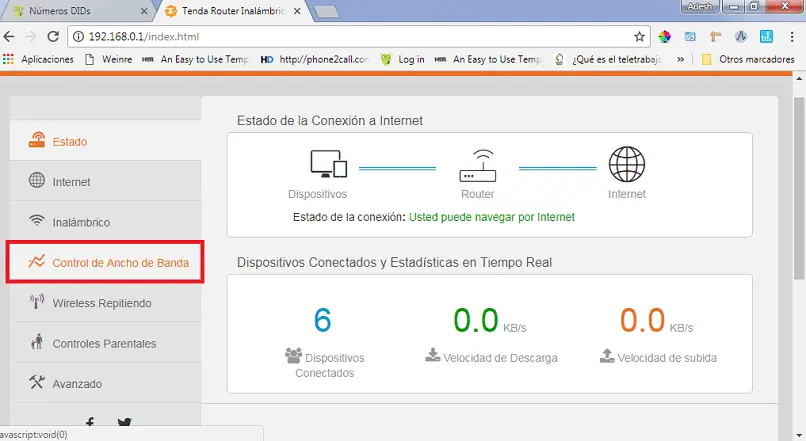806x441 pixels.
Task: Expand hidden bookmarks with double chevron
Action: click(681, 60)
